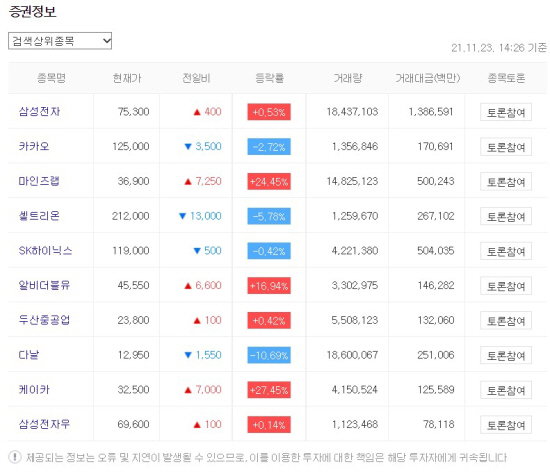Click 토론참여 button for SK하이닉스
The width and height of the screenshot is (550, 476).
click(506, 251)
